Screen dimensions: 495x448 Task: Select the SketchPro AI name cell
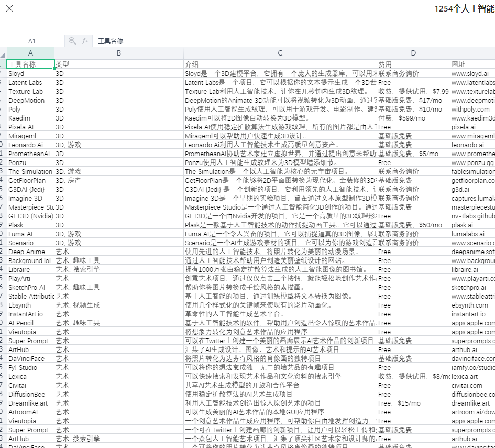(x=30, y=287)
